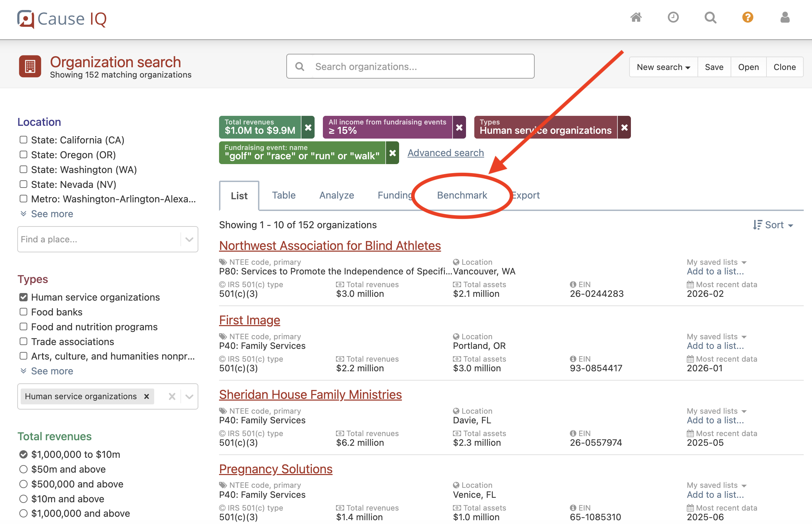Image resolution: width=812 pixels, height=524 pixels.
Task: Open the Pregnancy Solutions organization
Action: click(276, 469)
